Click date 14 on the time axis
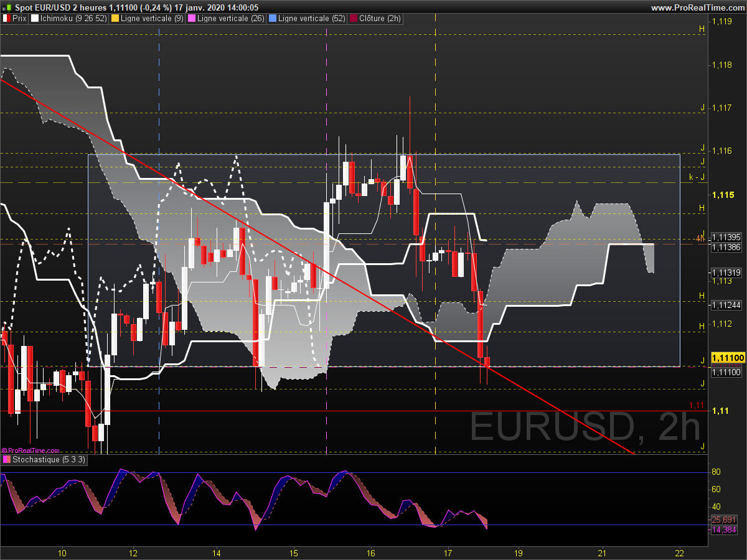The height and width of the screenshot is (560, 747). click(x=216, y=553)
